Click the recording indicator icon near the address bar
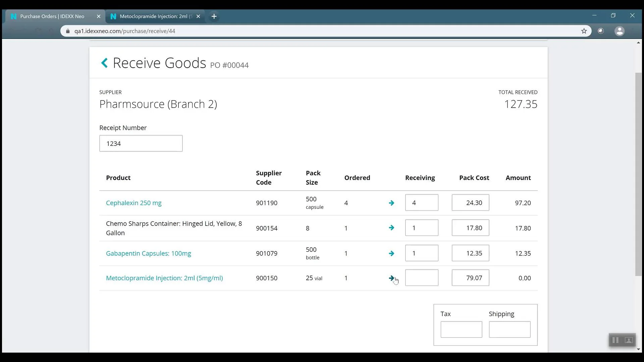Viewport: 644px width, 362px height. coord(601,31)
